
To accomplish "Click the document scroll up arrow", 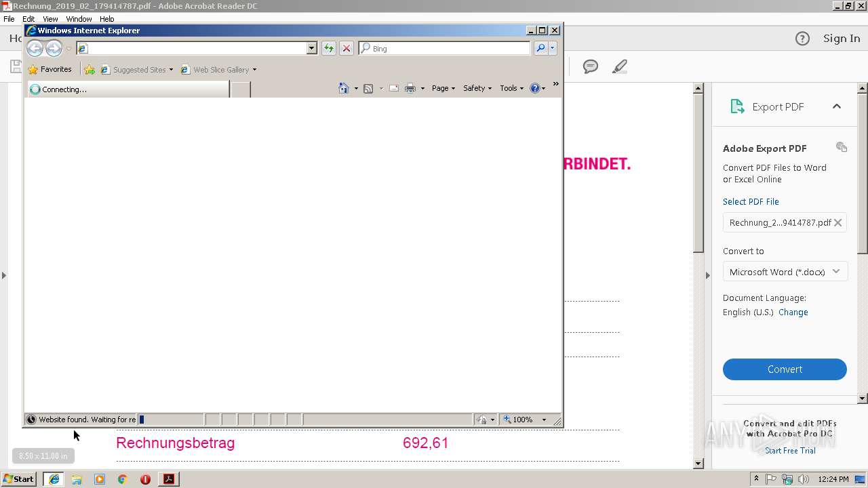I will (698, 88).
